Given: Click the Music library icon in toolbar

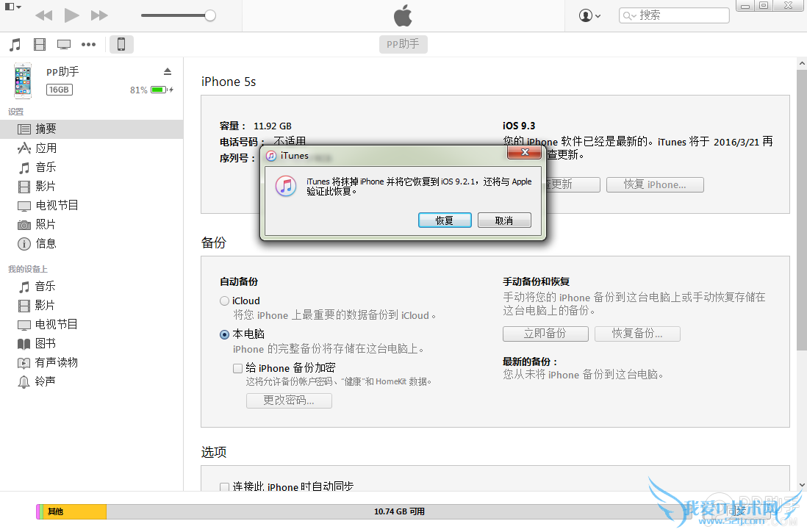Looking at the screenshot, I should 15,45.
